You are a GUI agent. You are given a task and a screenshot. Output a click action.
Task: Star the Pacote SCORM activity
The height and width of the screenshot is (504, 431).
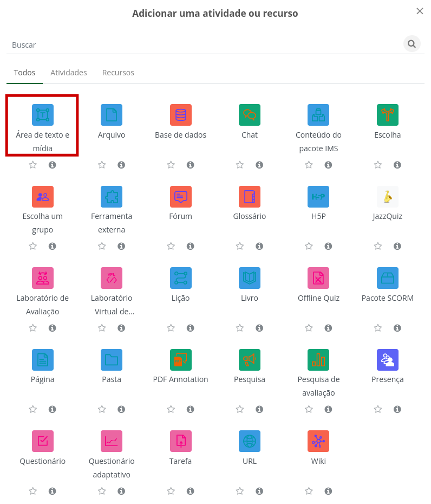click(x=378, y=328)
